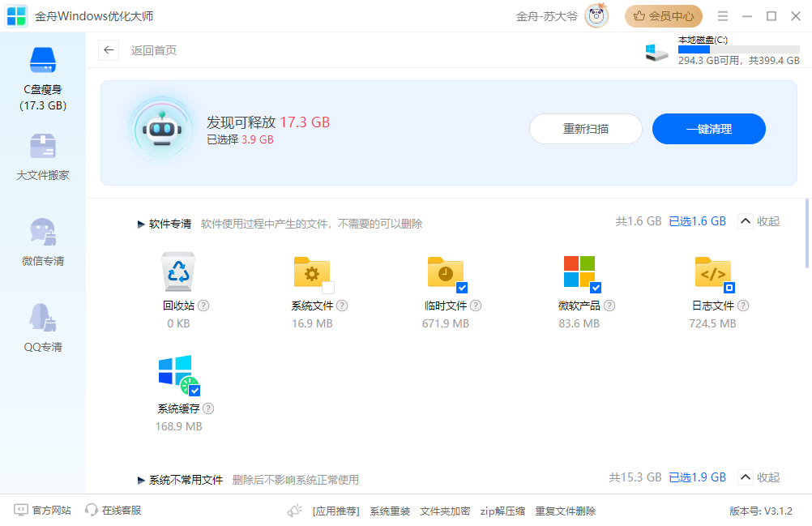
Task: Click the 724.5 MB size value
Action: [712, 323]
